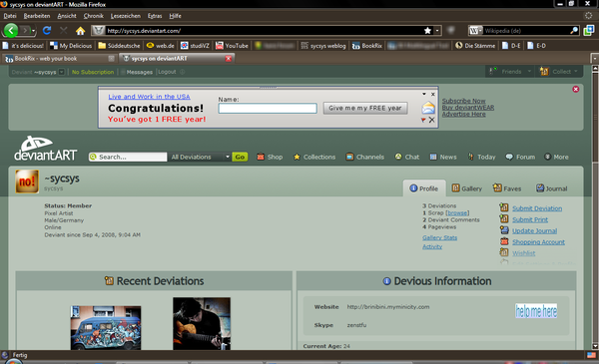Image resolution: width=599 pixels, height=364 pixels.
Task: Open Forum in site navigation
Action: click(520, 157)
